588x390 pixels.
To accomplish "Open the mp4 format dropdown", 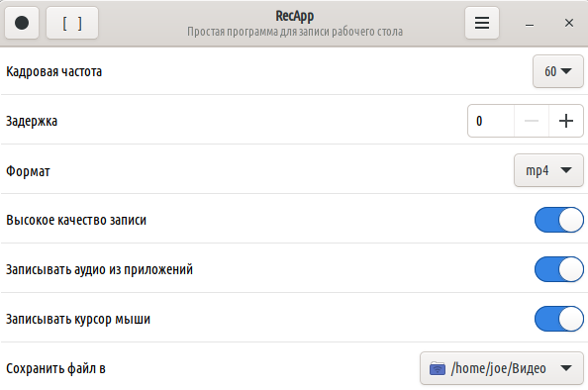I will pos(548,170).
